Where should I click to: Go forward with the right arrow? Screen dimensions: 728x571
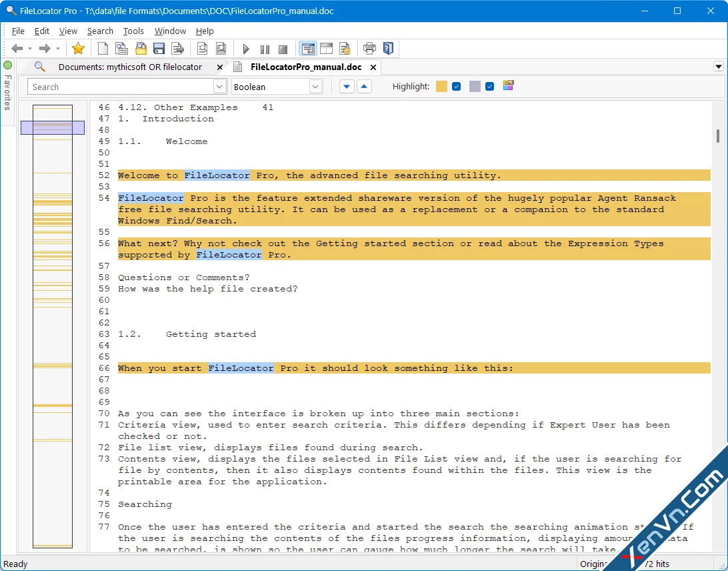(x=45, y=48)
